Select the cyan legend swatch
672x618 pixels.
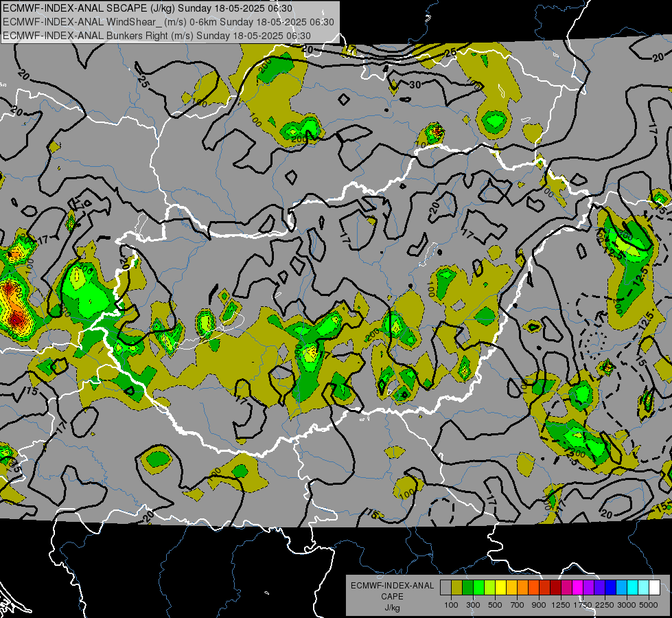pos(633,587)
